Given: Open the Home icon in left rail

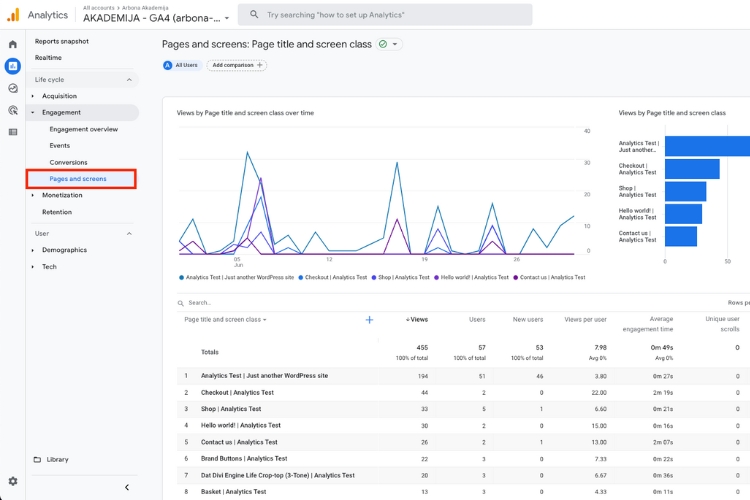Looking at the screenshot, I should [13, 44].
